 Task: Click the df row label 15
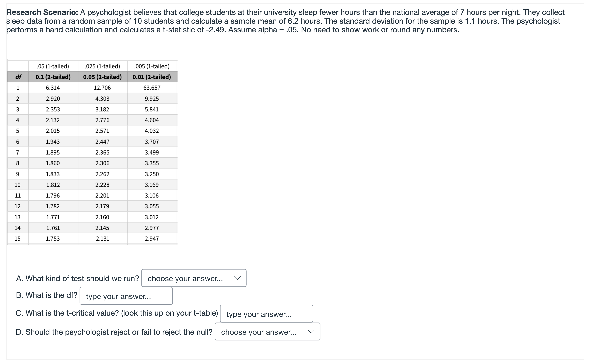[18, 239]
